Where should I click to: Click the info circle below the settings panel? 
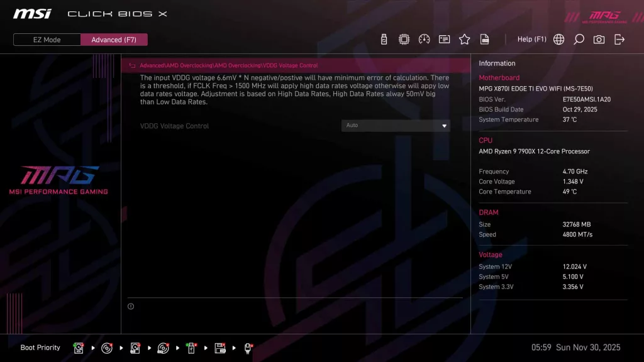[x=131, y=306]
